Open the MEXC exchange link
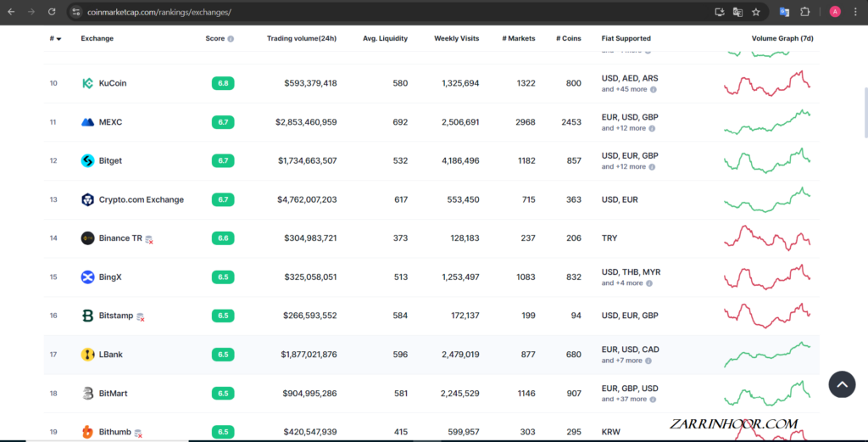The width and height of the screenshot is (868, 442). [x=110, y=122]
